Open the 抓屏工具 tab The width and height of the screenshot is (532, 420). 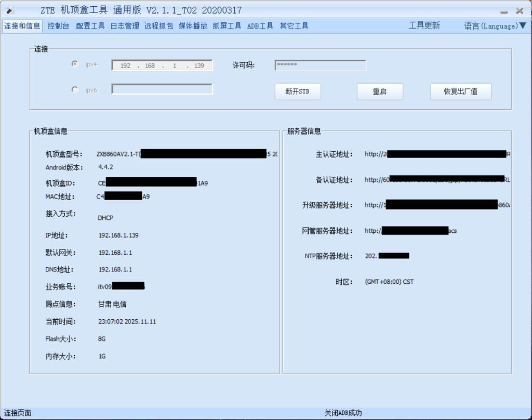[x=227, y=25]
